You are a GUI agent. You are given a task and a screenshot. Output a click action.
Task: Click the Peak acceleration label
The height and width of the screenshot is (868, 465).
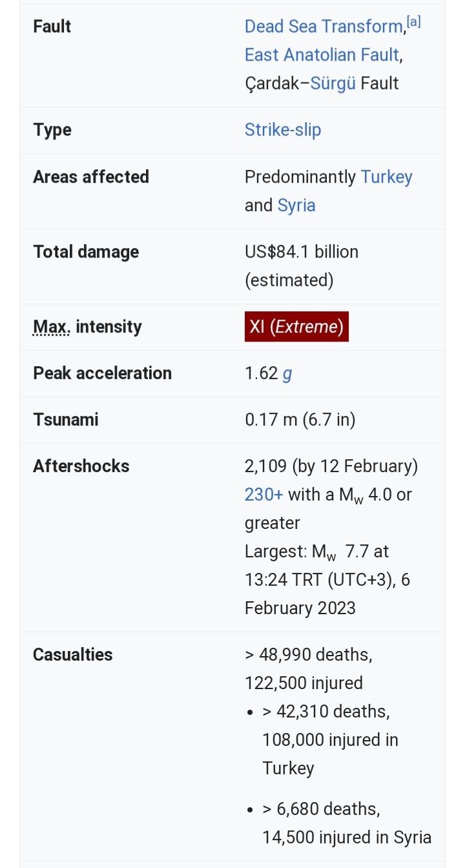point(102,373)
